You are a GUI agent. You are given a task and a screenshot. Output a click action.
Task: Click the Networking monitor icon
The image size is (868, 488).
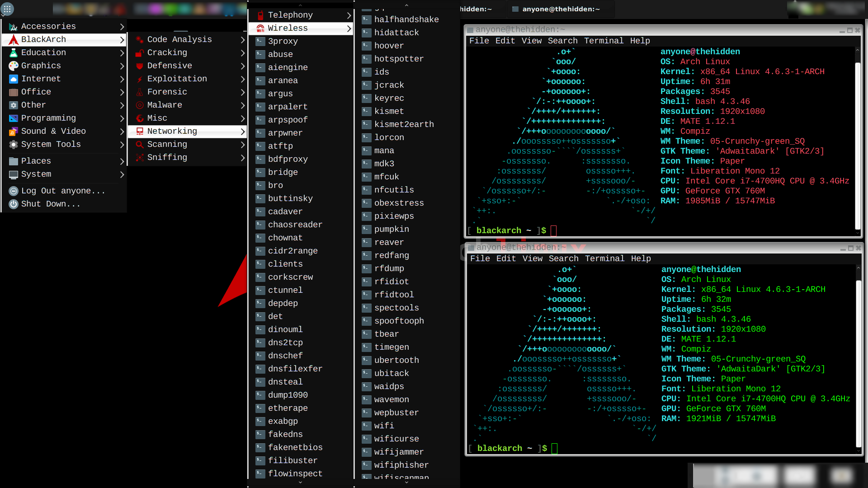[140, 131]
